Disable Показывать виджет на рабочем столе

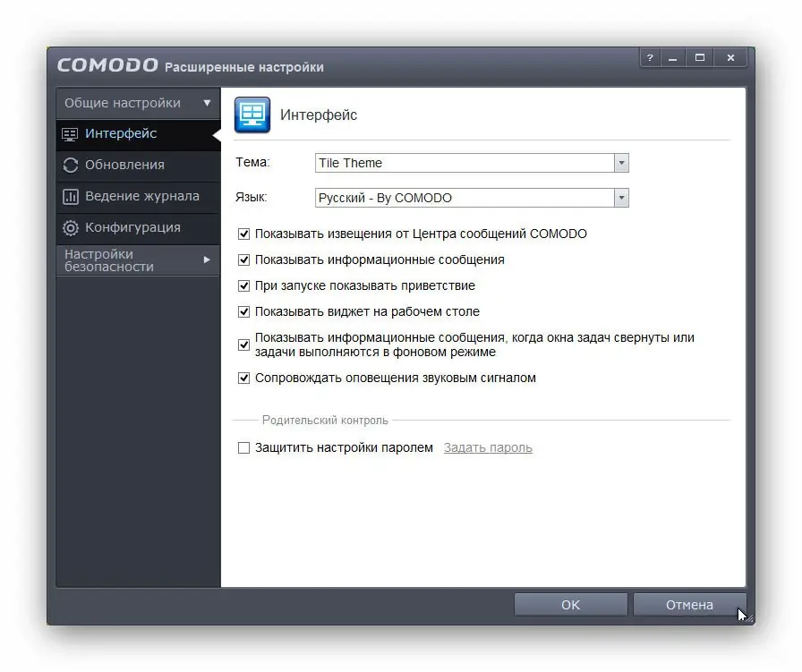point(243,311)
